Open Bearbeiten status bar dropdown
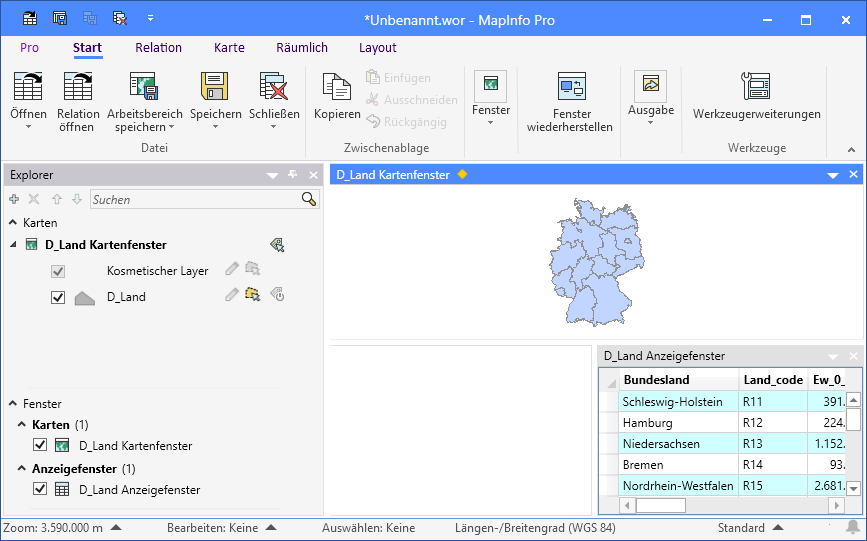This screenshot has height=541, width=867. [x=271, y=528]
